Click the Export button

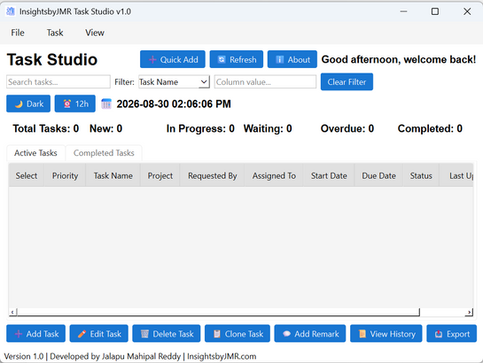pyautogui.click(x=452, y=334)
